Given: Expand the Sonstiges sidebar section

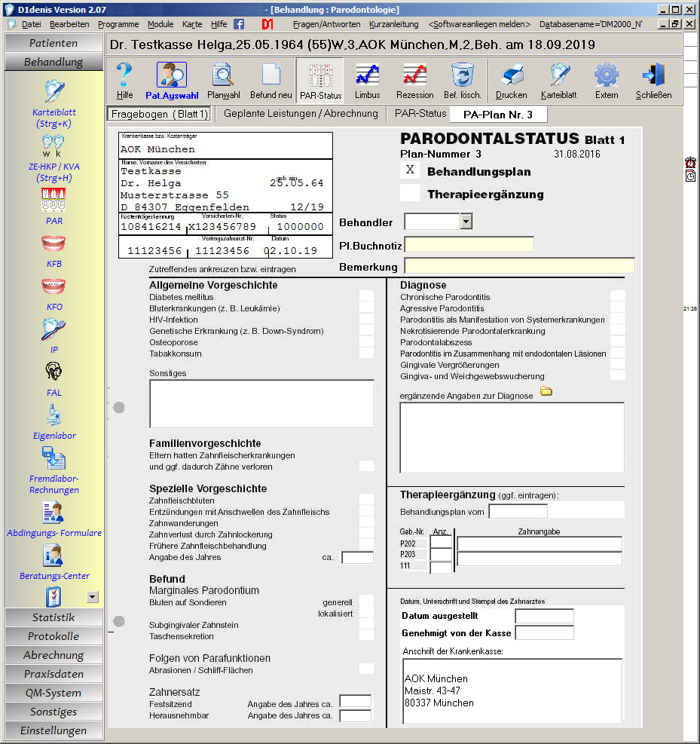Looking at the screenshot, I should pos(53,712).
